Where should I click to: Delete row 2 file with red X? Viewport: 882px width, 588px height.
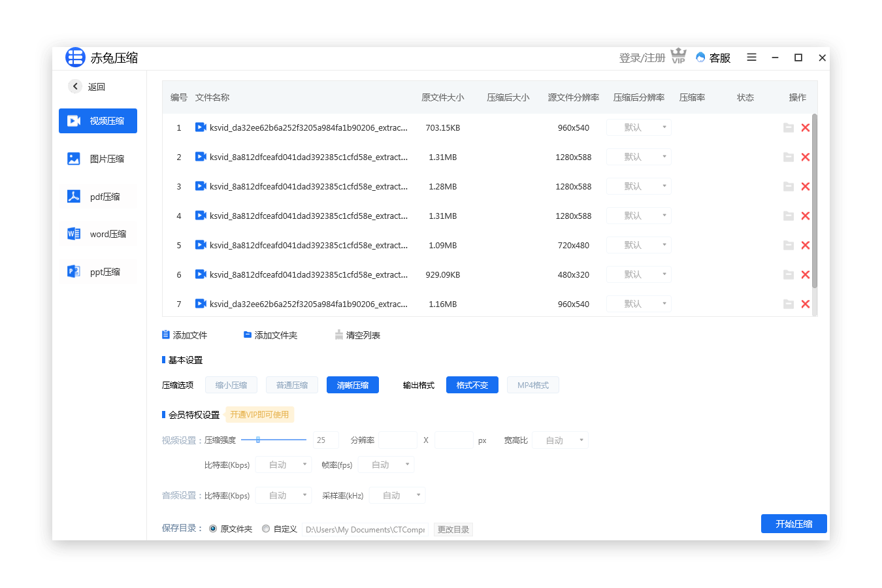(806, 157)
